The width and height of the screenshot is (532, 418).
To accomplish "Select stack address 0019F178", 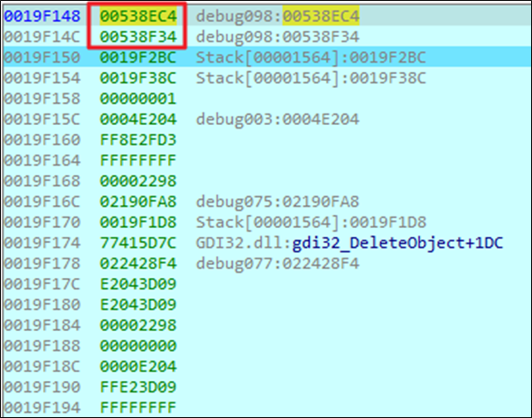I will (x=42, y=263).
